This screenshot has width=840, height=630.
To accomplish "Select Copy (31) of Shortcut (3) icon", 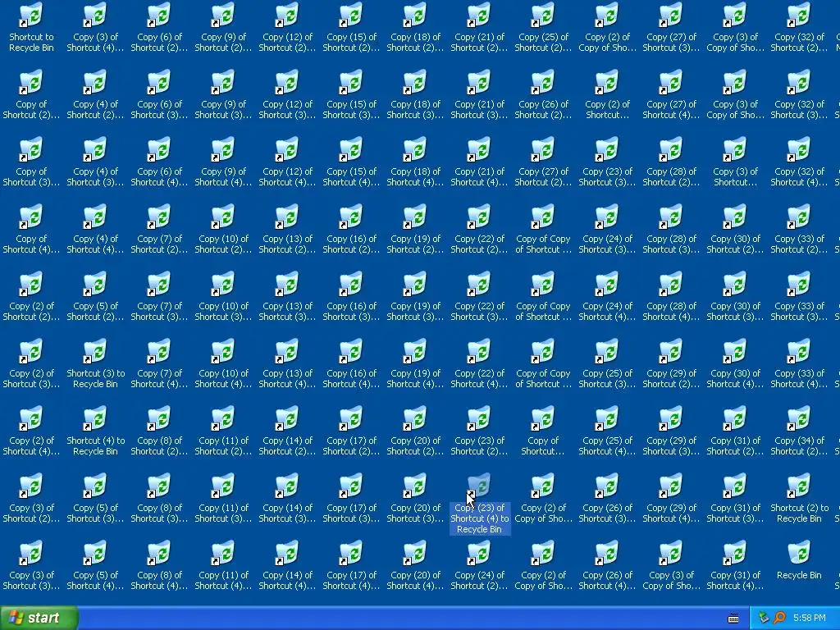I will click(735, 498).
